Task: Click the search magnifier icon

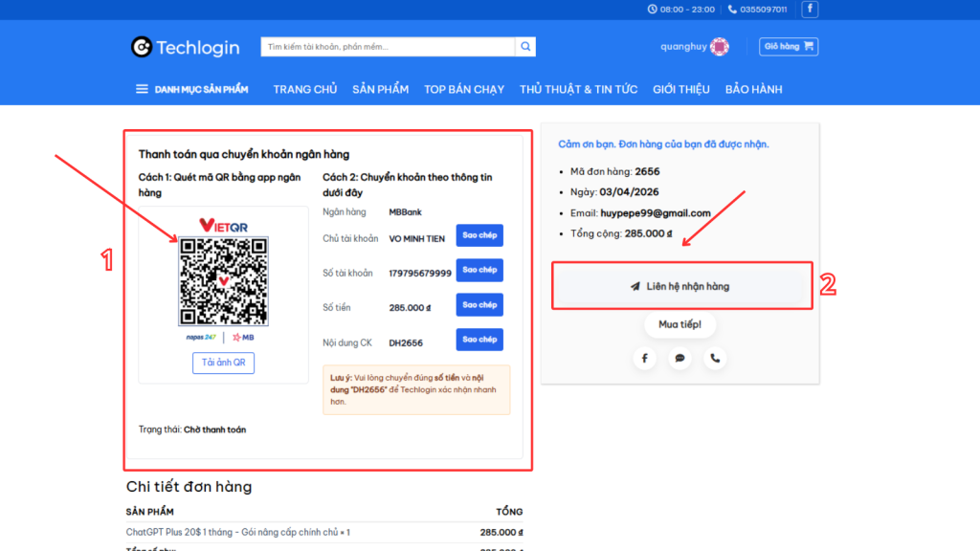Action: 525,47
